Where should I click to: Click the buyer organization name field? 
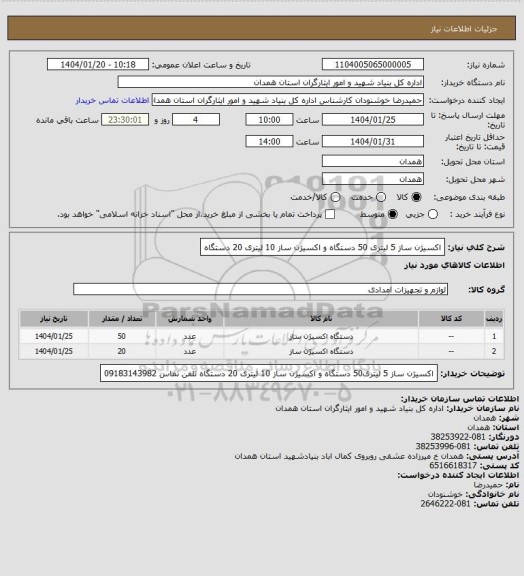tap(270, 82)
